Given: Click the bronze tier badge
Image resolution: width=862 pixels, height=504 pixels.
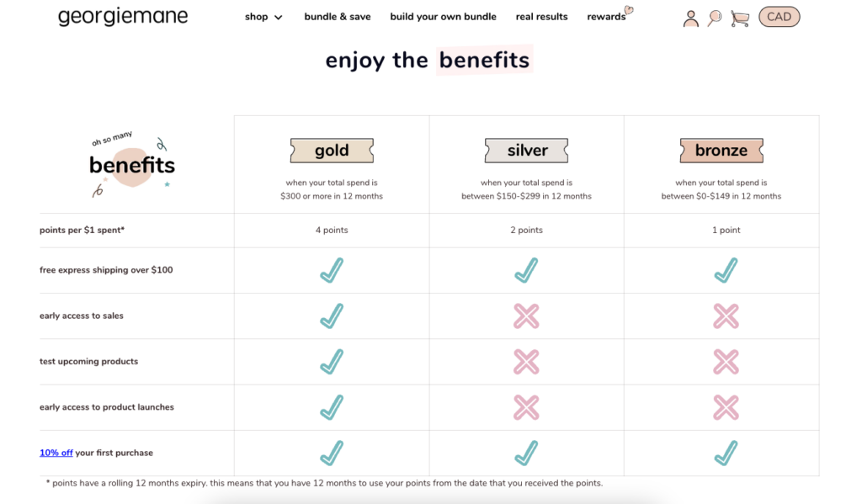Looking at the screenshot, I should tap(721, 151).
